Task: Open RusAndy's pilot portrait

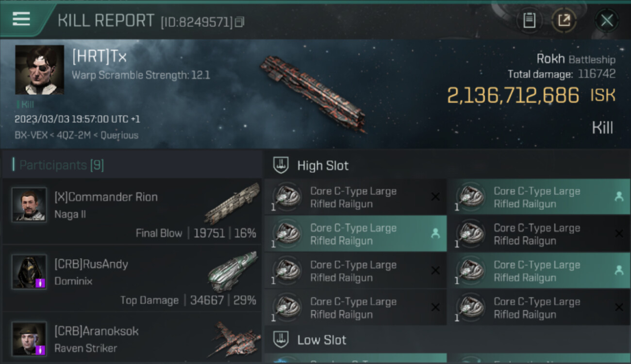Action: click(x=29, y=272)
